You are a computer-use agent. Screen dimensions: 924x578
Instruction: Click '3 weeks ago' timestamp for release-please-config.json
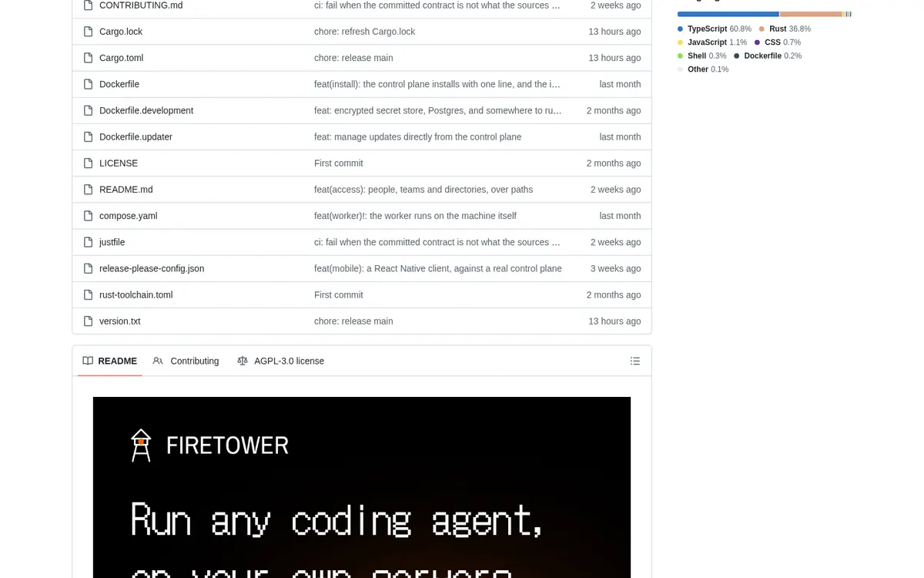click(615, 268)
